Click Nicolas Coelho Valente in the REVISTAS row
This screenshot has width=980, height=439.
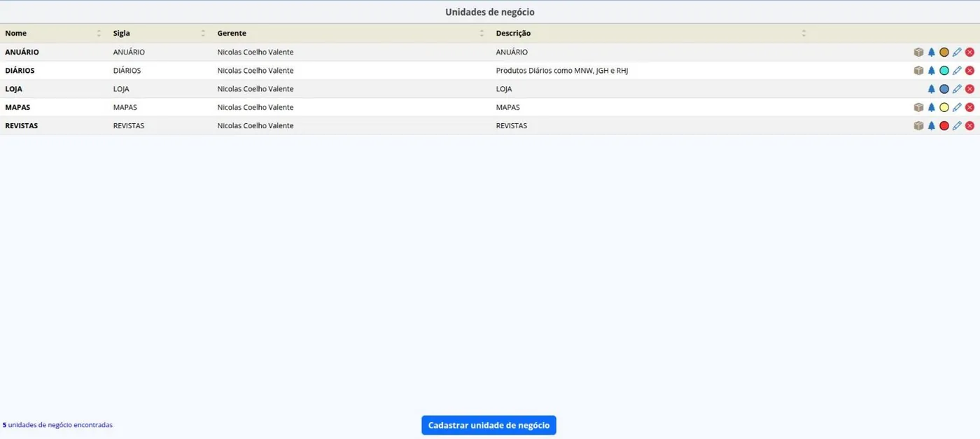point(255,126)
